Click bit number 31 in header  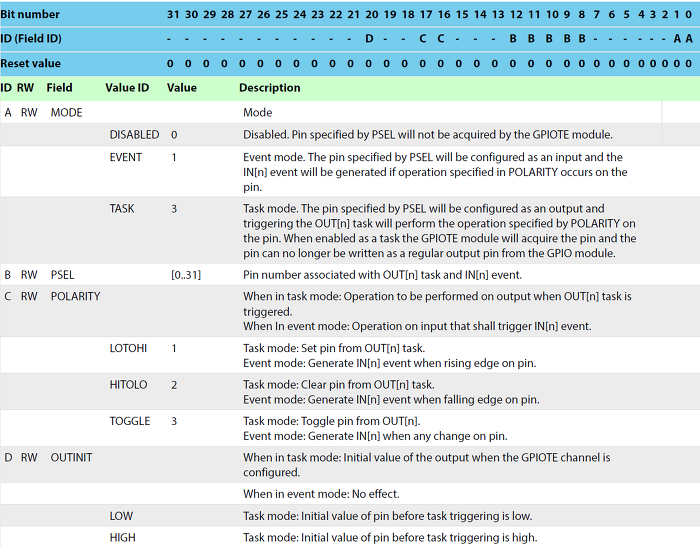(173, 14)
